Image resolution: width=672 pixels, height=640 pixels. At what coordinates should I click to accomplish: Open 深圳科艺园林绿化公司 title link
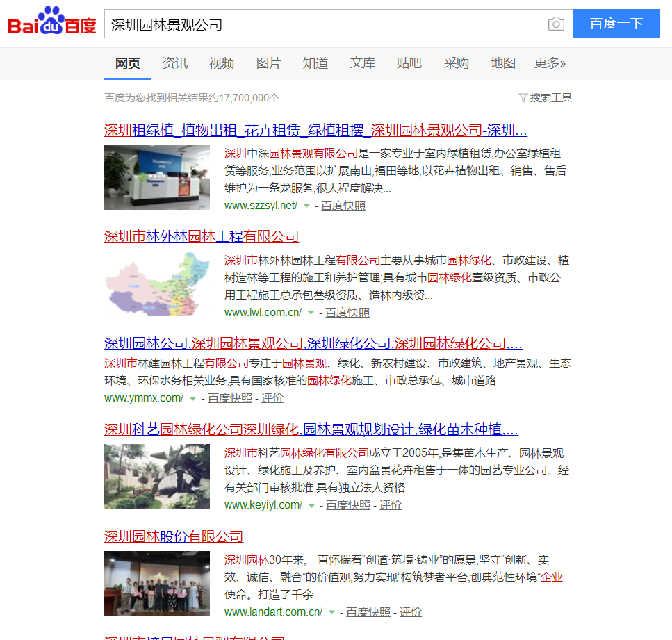click(x=311, y=429)
